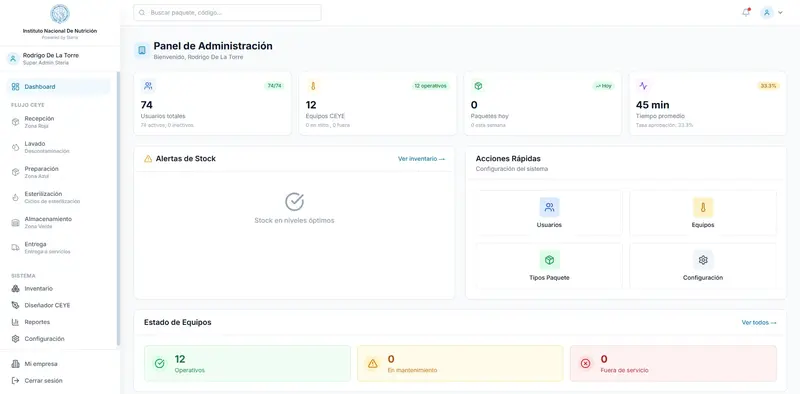Open the Dashboard menu item
The width and height of the screenshot is (800, 394).
click(x=59, y=87)
